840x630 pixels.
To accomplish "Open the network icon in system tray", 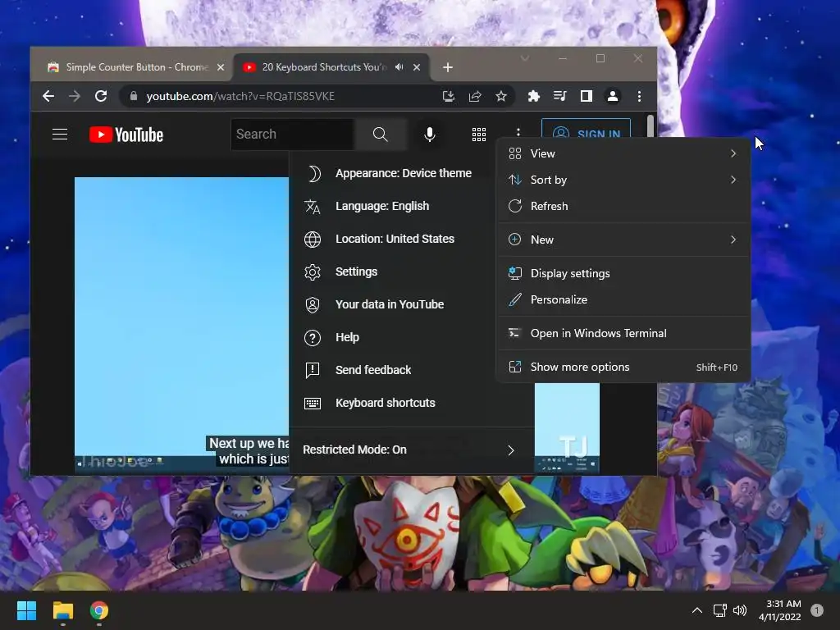I will pyautogui.click(x=719, y=610).
